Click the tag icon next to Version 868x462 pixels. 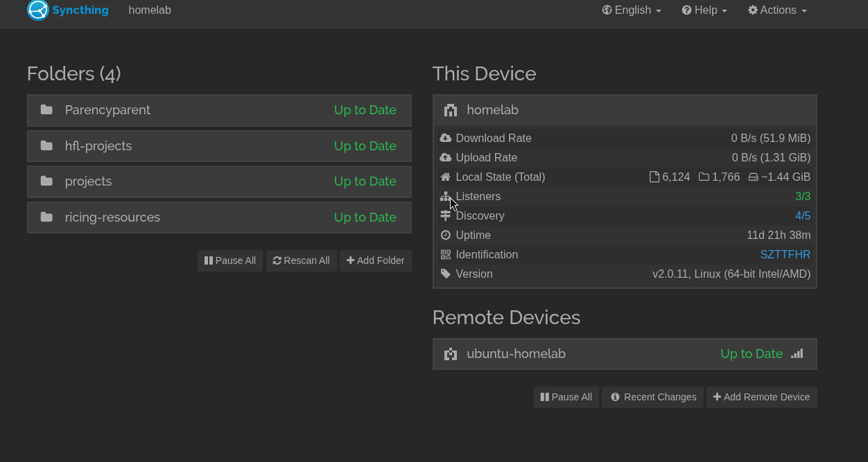click(x=446, y=274)
